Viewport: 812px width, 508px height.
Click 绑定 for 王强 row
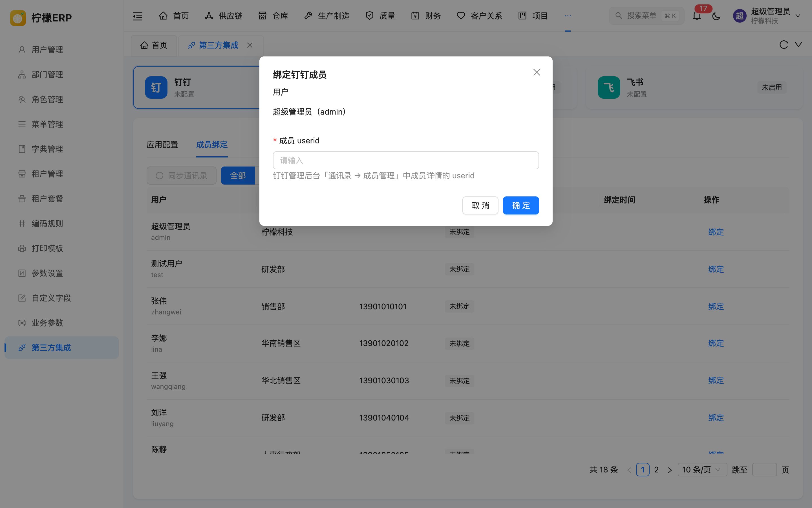(716, 381)
